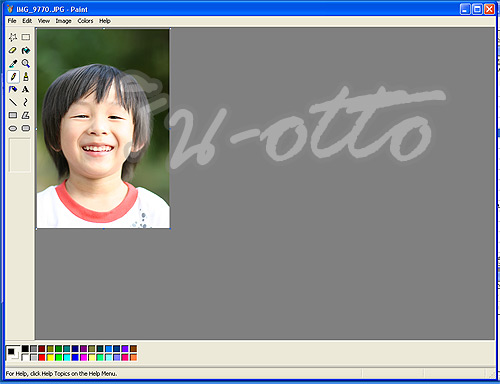Choose the Curve tool

[26, 102]
